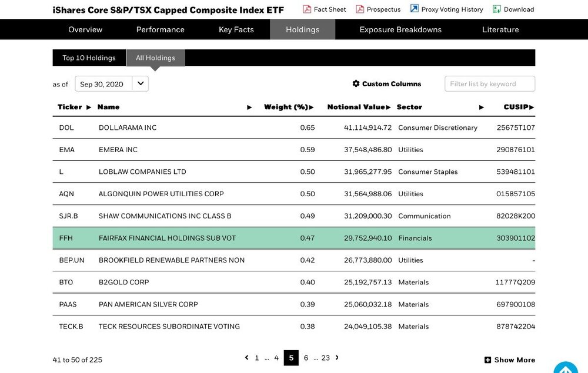Open the Overview tab

pos(85,29)
